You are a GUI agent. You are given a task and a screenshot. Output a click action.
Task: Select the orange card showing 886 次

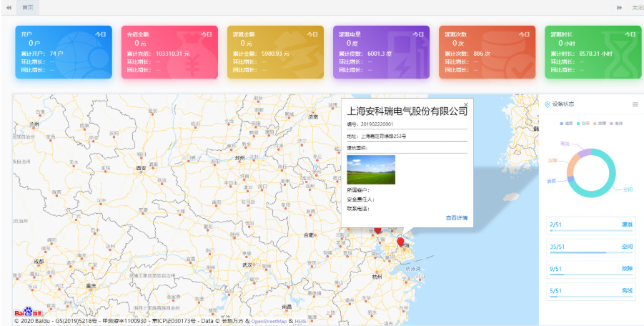487,52
